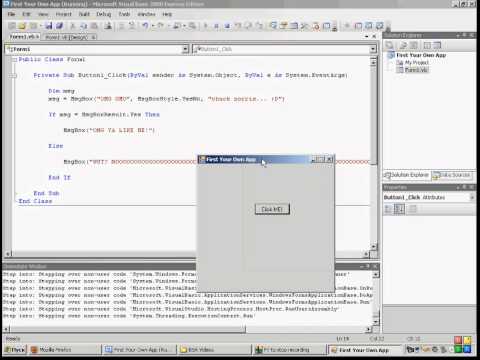The width and height of the screenshot is (480, 360).
Task: Open the Debug menu
Action: tap(104, 14)
